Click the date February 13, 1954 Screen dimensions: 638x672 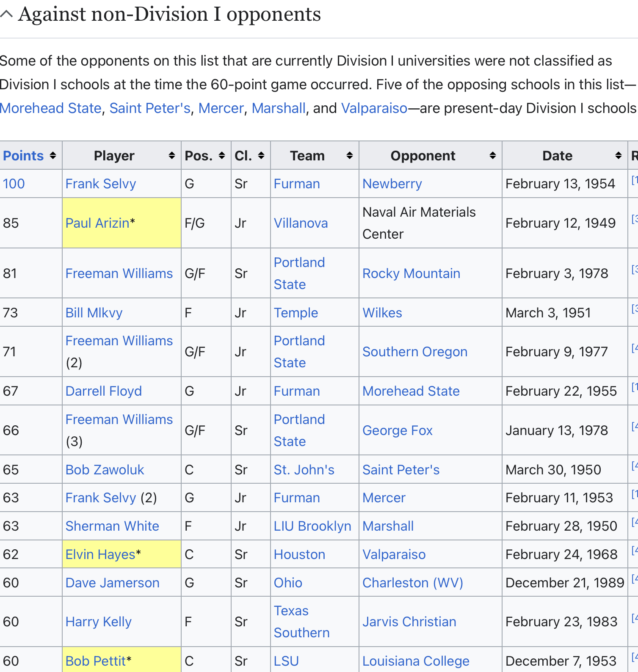[560, 184]
